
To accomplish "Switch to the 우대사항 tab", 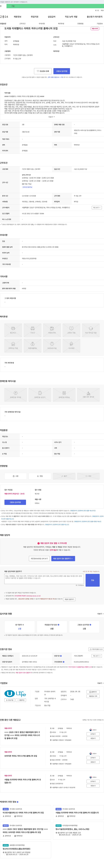I will pyautogui.click(x=42, y=24).
